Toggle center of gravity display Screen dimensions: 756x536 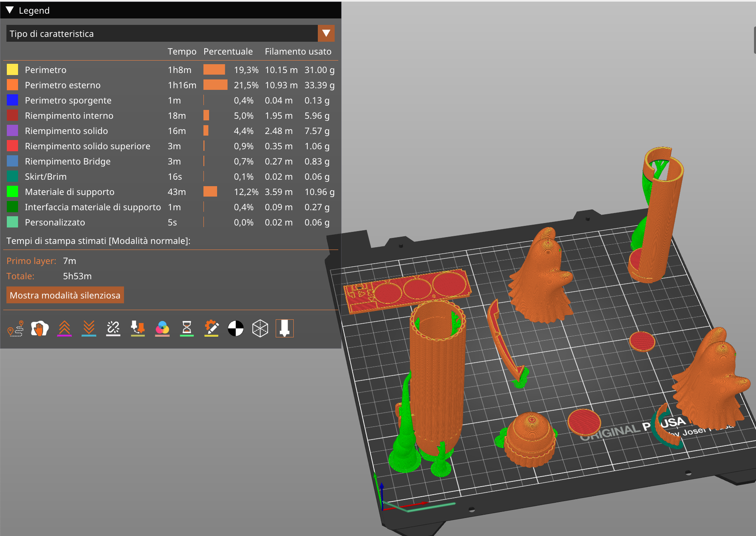tap(236, 329)
